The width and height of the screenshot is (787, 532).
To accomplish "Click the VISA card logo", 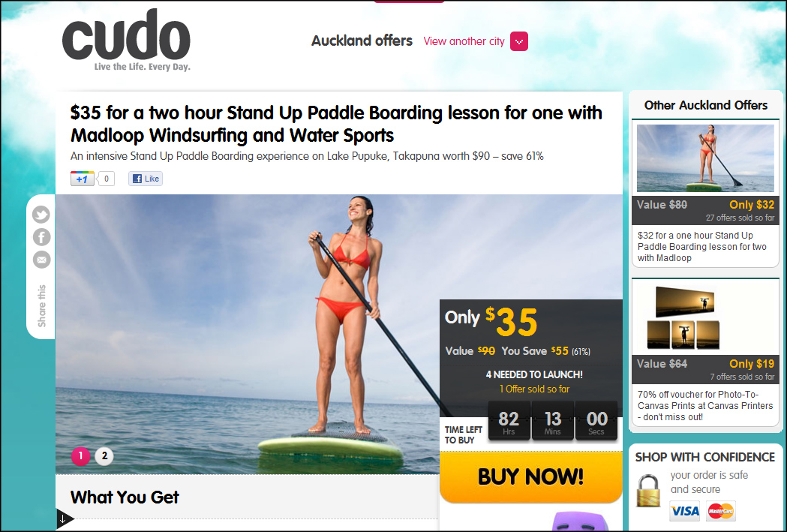I will pyautogui.click(x=685, y=511).
